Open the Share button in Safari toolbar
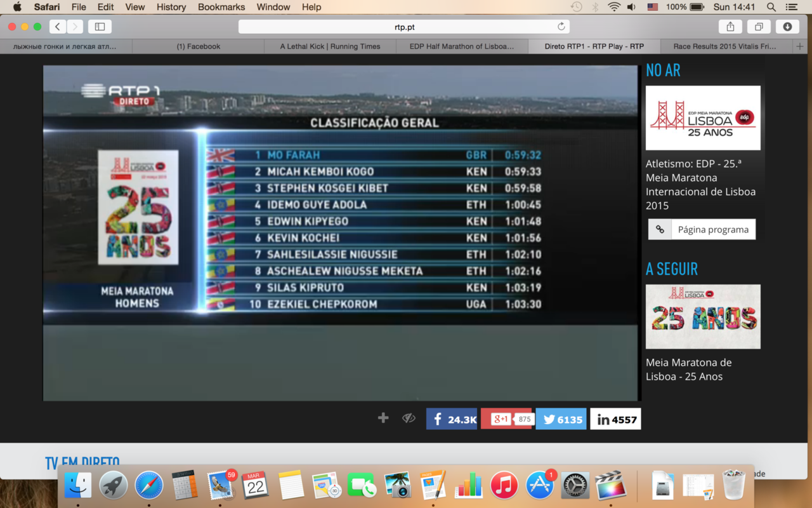 coord(730,27)
